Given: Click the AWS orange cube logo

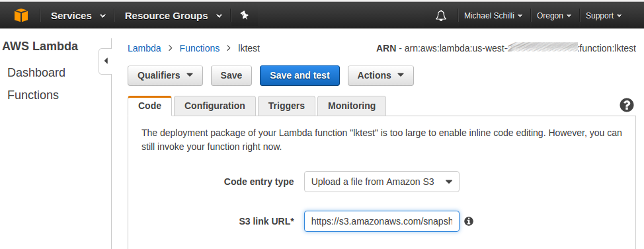Looking at the screenshot, I should pos(21,16).
